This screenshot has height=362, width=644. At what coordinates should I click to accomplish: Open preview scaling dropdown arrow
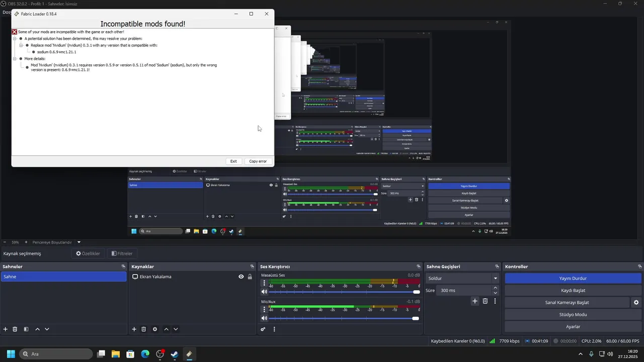(79, 242)
